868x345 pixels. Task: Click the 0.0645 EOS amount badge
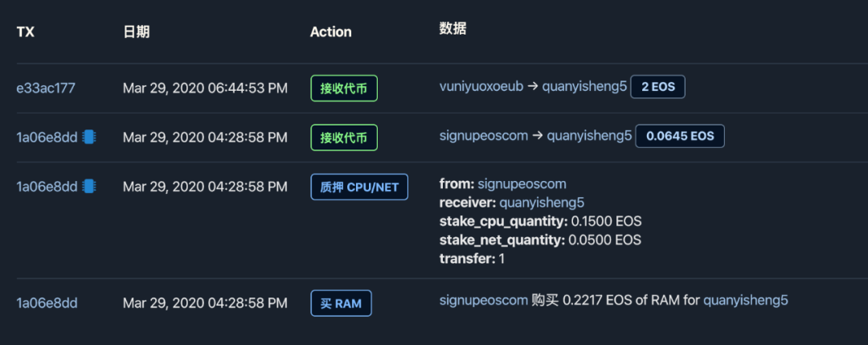tap(680, 136)
